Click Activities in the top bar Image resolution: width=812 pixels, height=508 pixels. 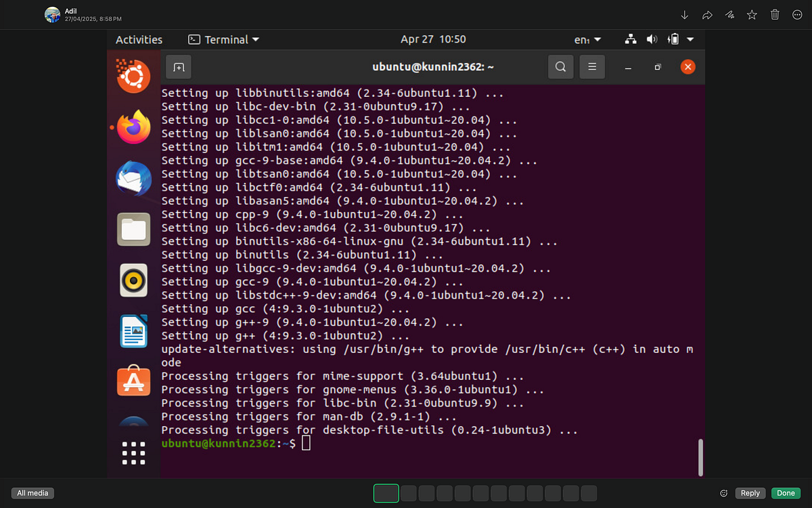pos(139,39)
